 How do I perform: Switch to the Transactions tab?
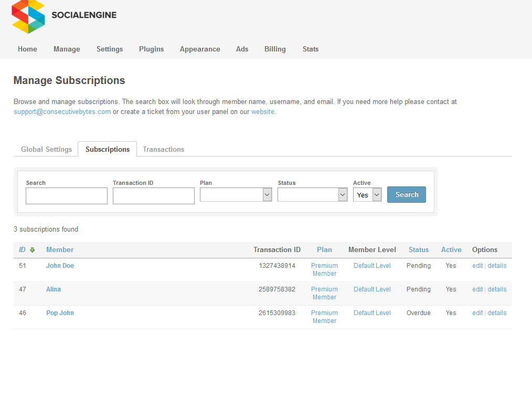163,149
